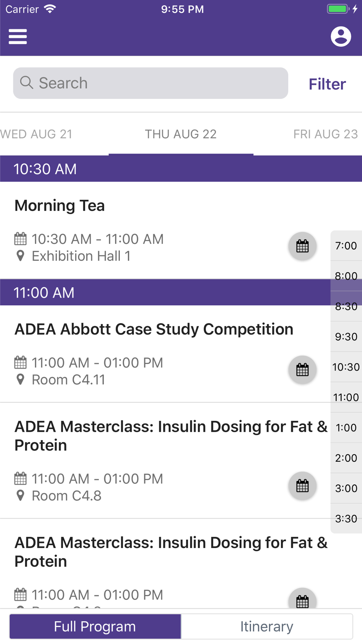Jump to 3:30 in time index

(346, 518)
